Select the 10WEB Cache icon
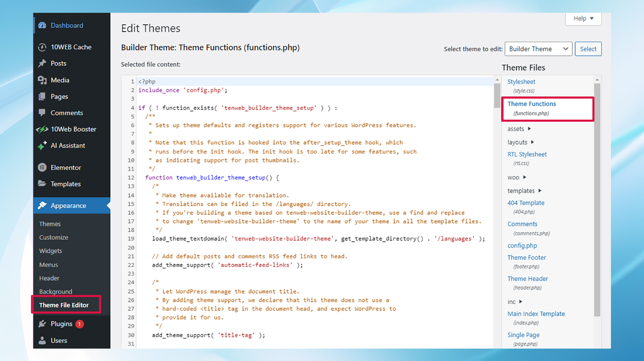The height and width of the screenshot is (361, 644). pyautogui.click(x=42, y=47)
